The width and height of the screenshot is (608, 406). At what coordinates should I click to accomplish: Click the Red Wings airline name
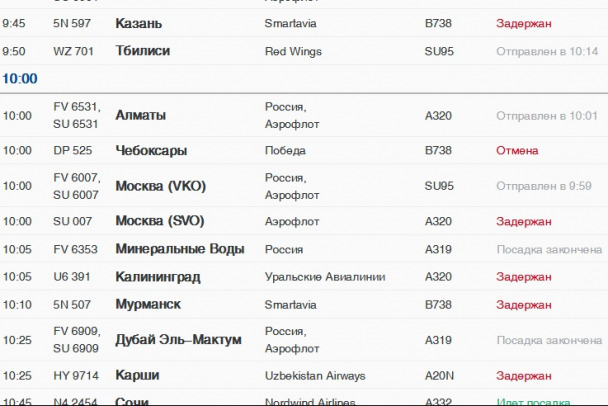click(294, 50)
